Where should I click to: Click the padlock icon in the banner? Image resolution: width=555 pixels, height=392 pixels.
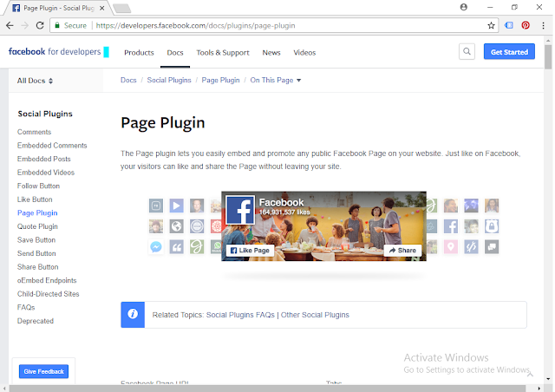pyautogui.click(x=492, y=226)
